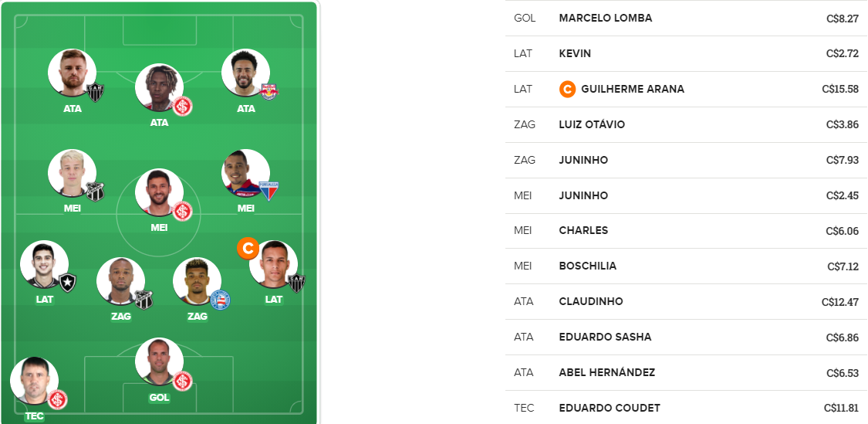Select the coach avatar labeled TEC

click(x=34, y=381)
